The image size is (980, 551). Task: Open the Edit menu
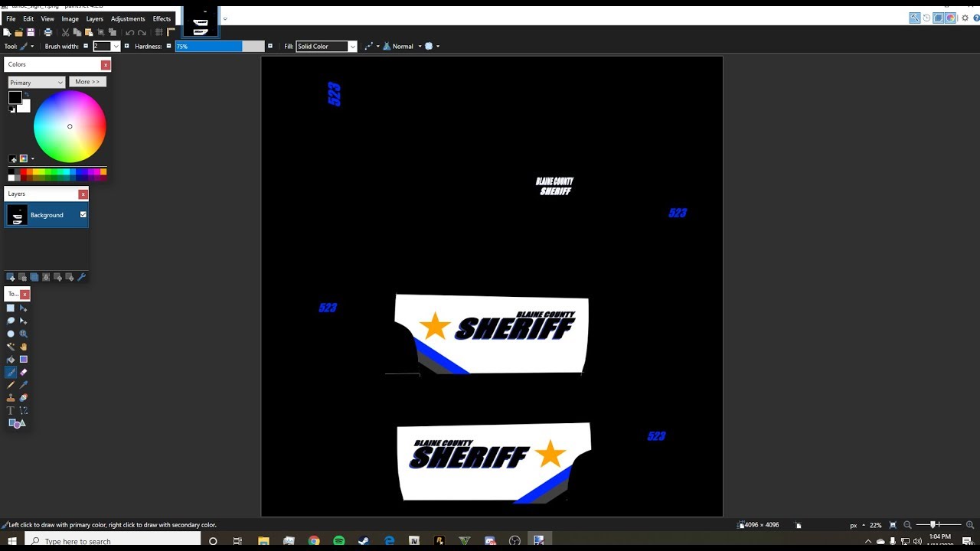(28, 18)
